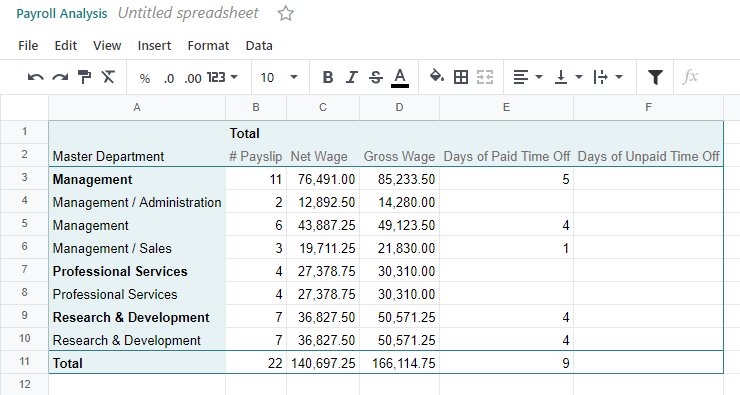Toggle Bold formatting
The height and width of the screenshot is (395, 740).
pyautogui.click(x=328, y=77)
